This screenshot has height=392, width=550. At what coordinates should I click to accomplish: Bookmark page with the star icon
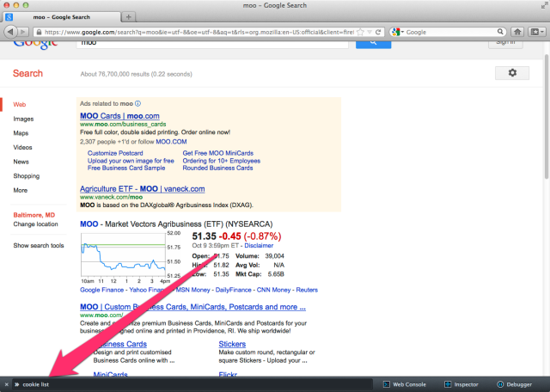pos(360,32)
